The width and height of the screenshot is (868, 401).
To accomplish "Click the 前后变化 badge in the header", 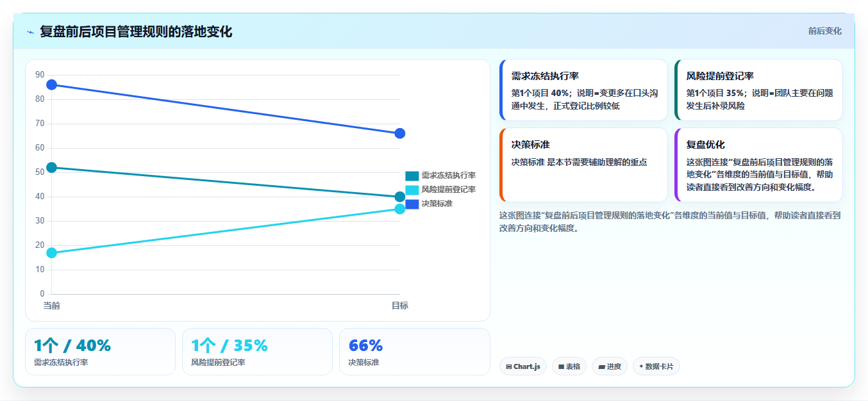I will point(824,31).
